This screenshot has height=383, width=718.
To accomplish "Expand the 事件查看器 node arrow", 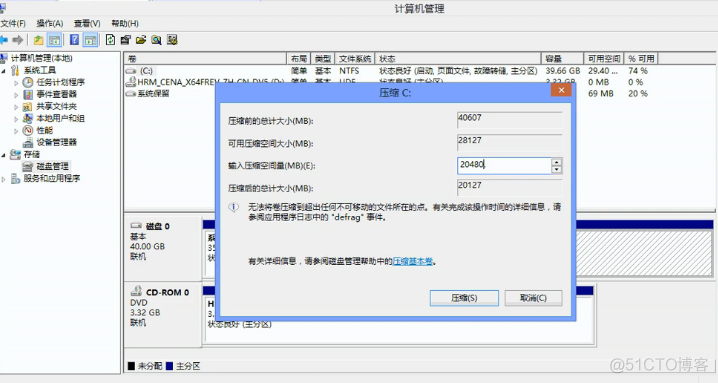I will (x=16, y=95).
